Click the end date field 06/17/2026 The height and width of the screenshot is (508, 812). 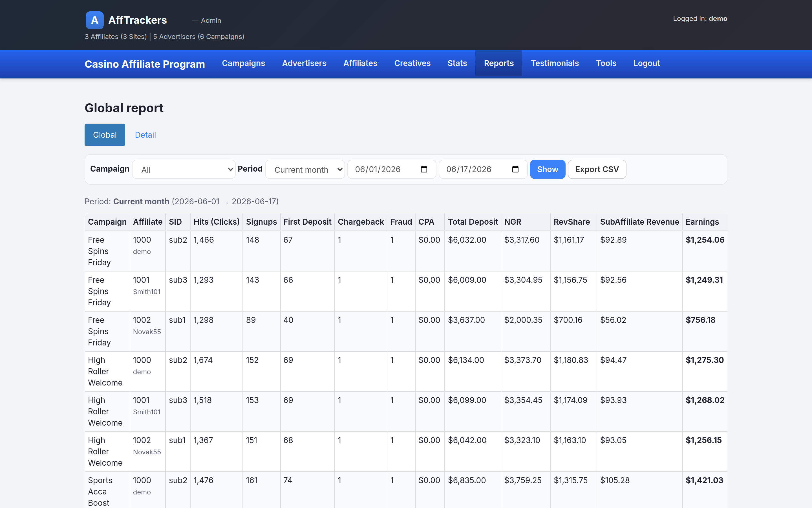point(483,169)
